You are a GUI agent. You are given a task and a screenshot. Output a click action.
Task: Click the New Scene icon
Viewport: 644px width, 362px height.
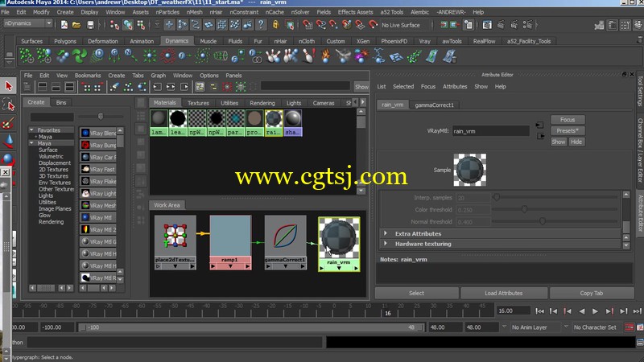coord(64,25)
